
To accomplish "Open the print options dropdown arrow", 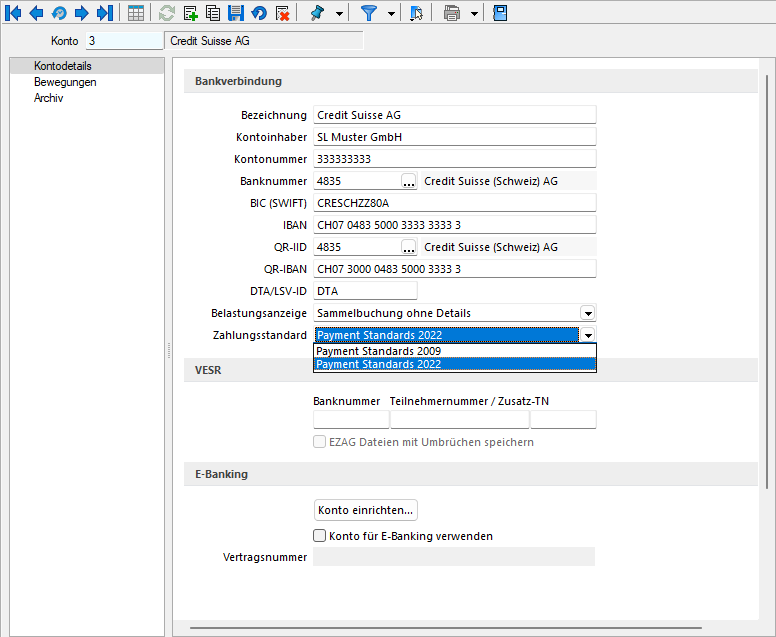I will [473, 13].
